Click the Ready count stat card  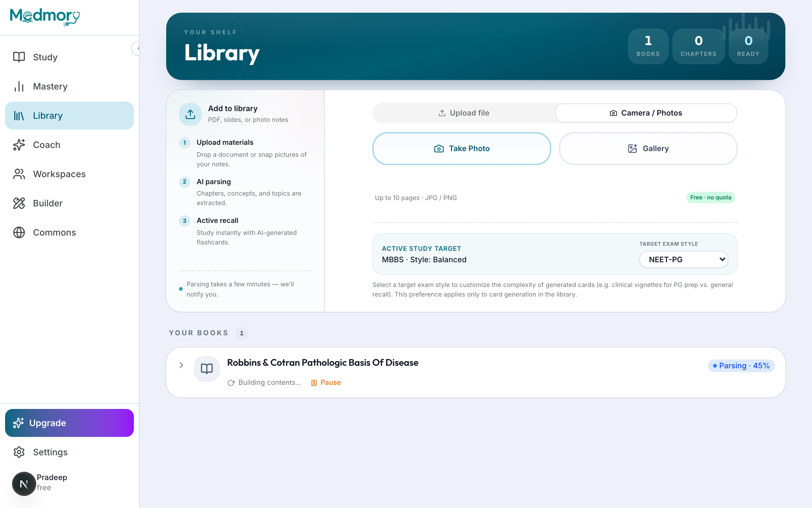coord(748,46)
